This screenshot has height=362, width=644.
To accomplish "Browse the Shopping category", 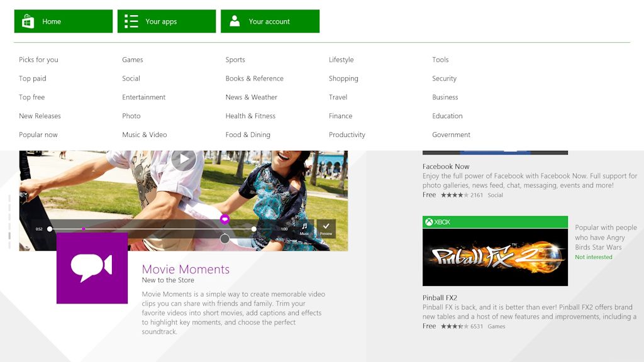I will (343, 79).
